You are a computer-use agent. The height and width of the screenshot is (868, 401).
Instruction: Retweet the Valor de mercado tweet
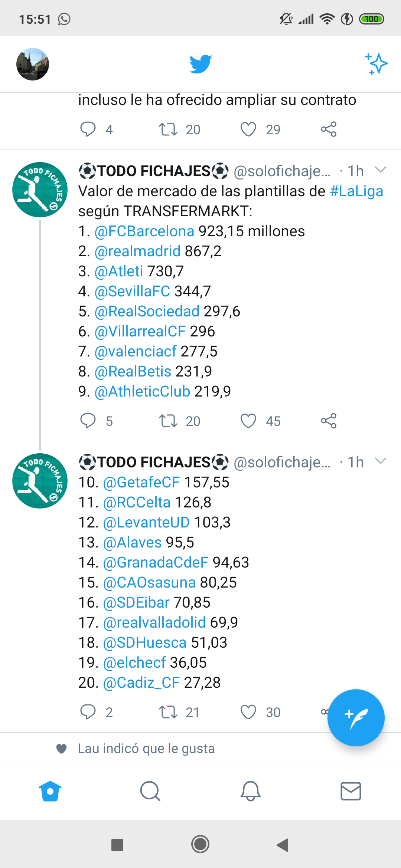[x=168, y=421]
